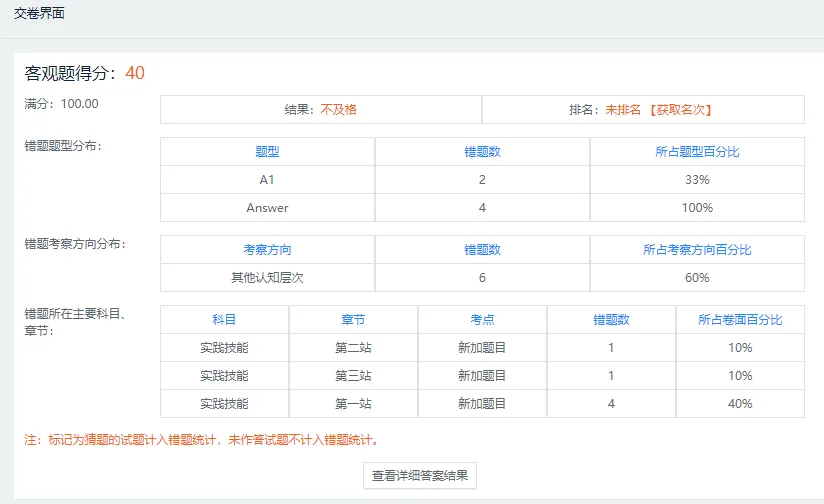The height and width of the screenshot is (504, 824).
Task: Click the 章节 column header
Action: tap(353, 320)
